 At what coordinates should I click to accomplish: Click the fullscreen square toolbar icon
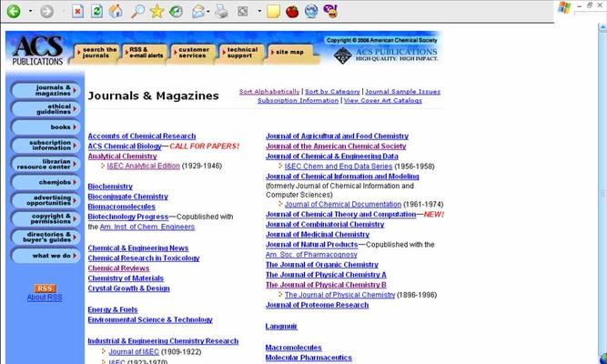coord(243,12)
